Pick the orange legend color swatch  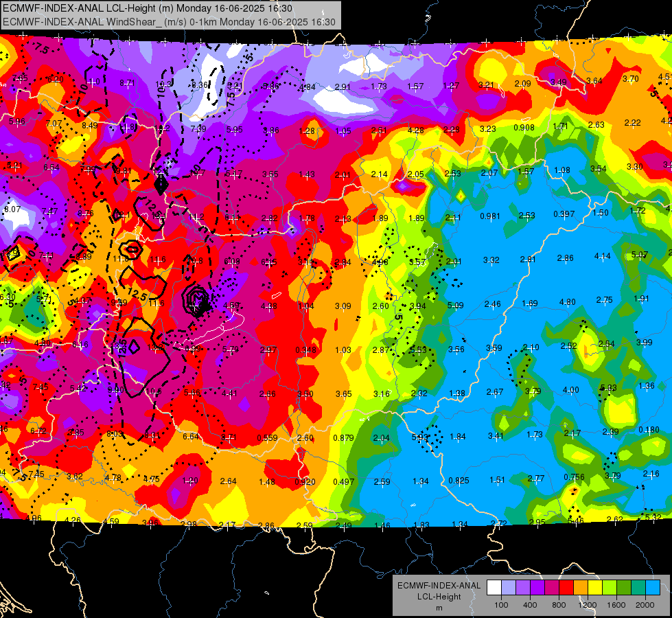(581, 587)
